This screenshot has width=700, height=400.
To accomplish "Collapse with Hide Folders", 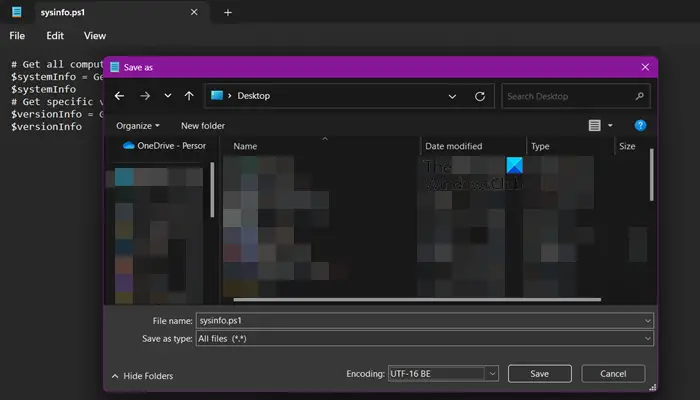I will [142, 376].
